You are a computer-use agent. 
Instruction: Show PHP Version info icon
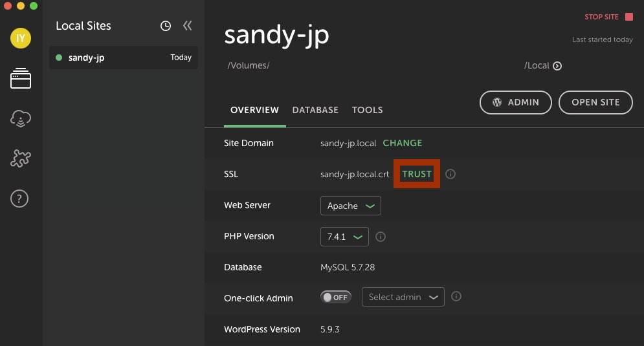(x=381, y=237)
